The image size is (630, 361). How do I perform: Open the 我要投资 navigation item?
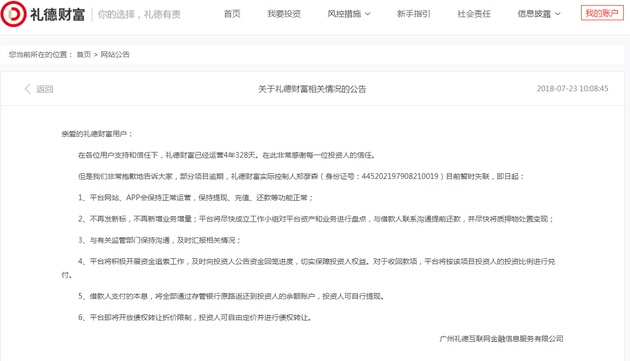coord(284,14)
